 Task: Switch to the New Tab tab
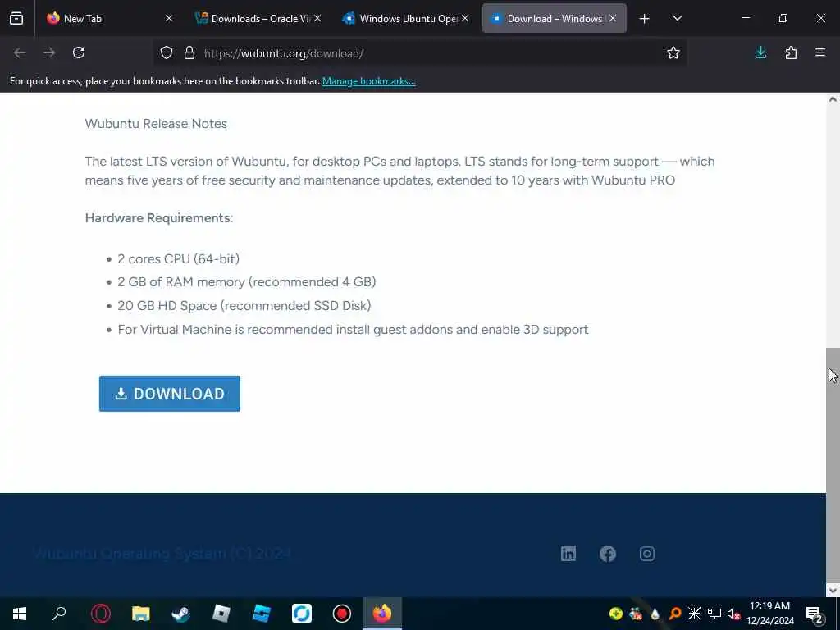point(108,18)
